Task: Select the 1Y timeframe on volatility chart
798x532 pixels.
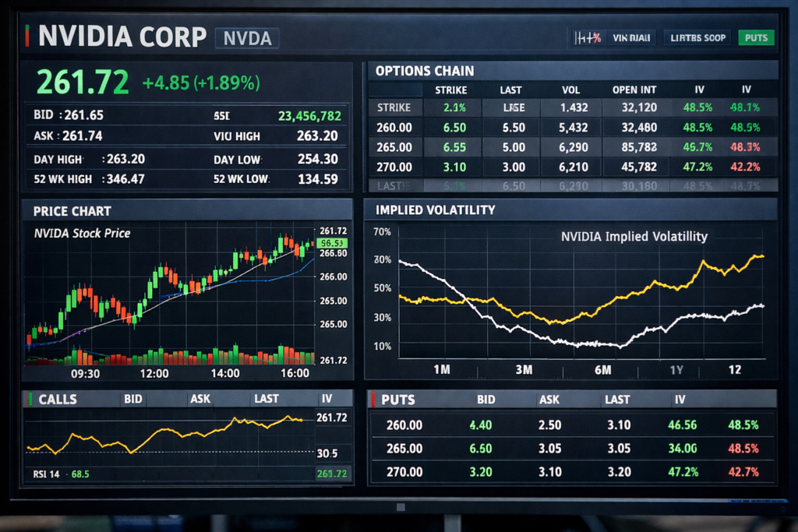Action: [x=676, y=370]
